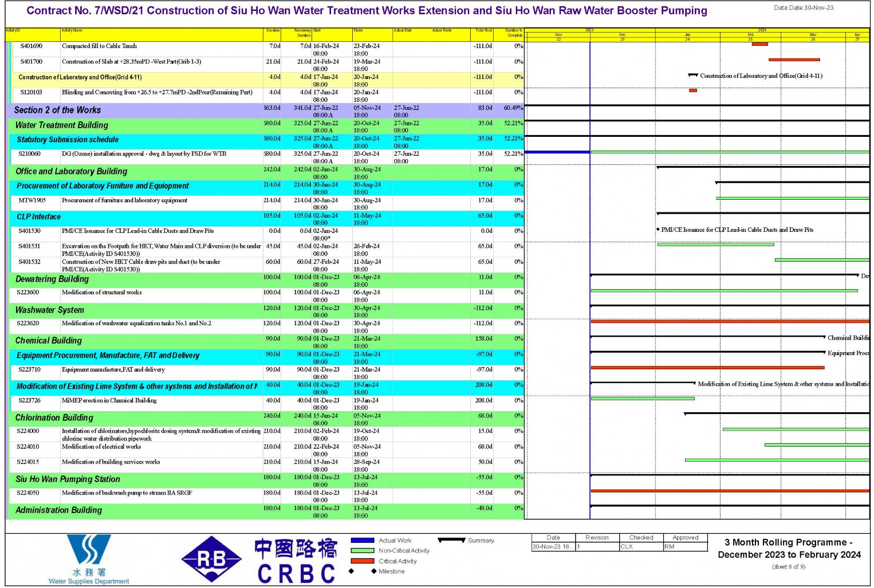Click the '3 Month Rolling Programme' title block
The width and height of the screenshot is (874, 588).
pyautogui.click(x=789, y=548)
